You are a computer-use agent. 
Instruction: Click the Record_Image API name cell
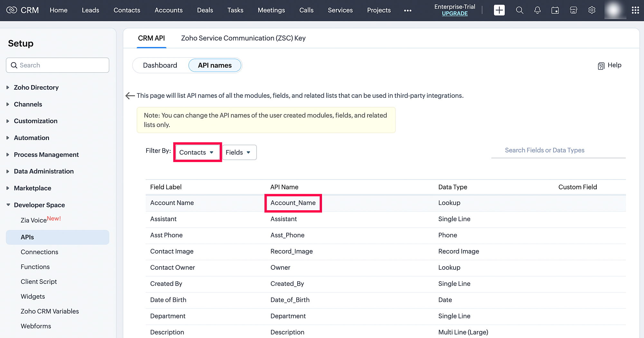(x=292, y=251)
